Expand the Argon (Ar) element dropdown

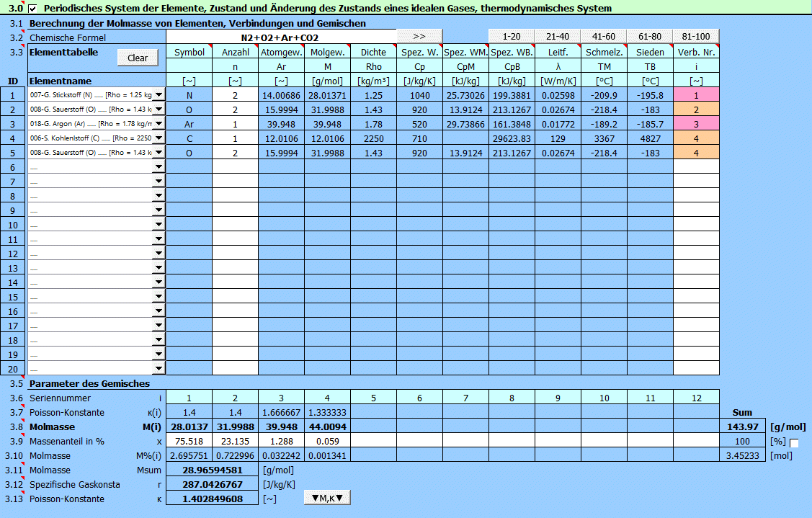coord(159,123)
